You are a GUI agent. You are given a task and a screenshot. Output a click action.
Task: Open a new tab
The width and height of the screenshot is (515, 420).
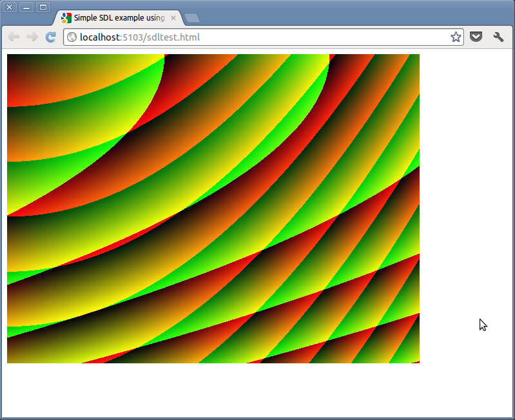[x=191, y=18]
